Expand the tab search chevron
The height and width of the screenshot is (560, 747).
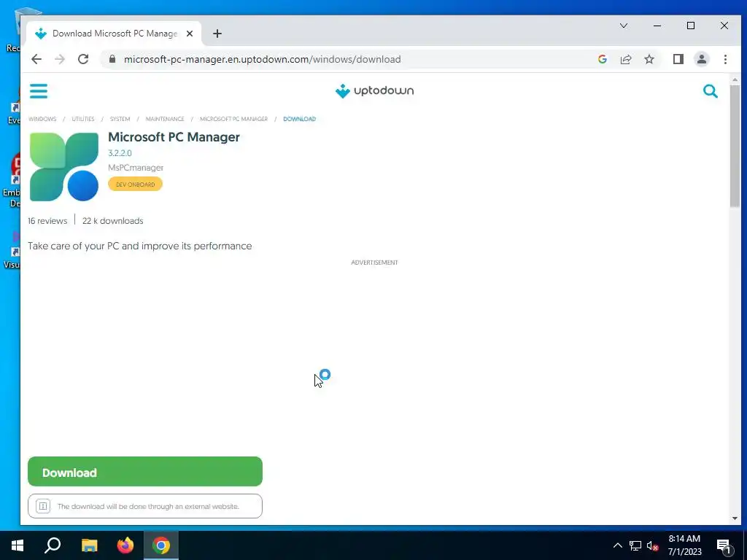[x=623, y=26]
